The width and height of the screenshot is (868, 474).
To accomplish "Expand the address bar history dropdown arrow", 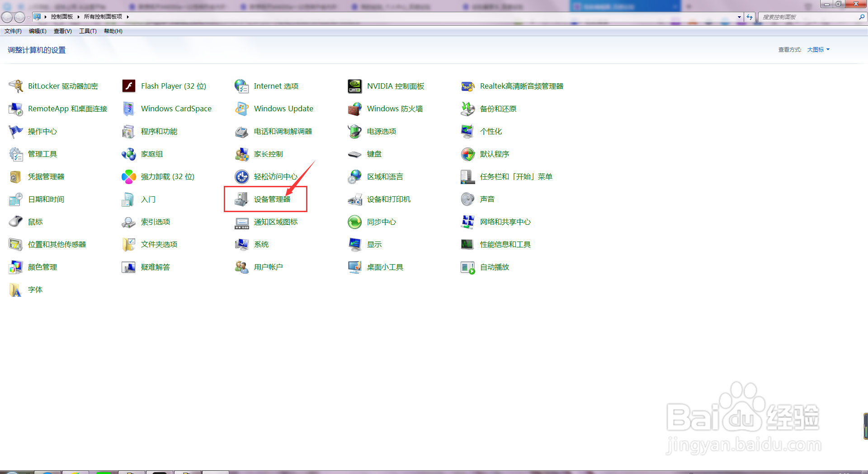I will pyautogui.click(x=739, y=17).
